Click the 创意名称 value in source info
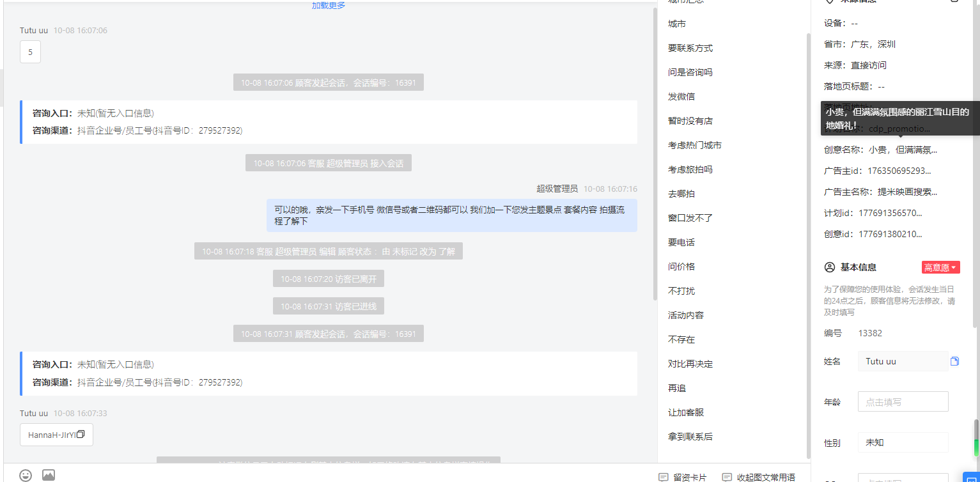980x482 pixels. (x=903, y=150)
